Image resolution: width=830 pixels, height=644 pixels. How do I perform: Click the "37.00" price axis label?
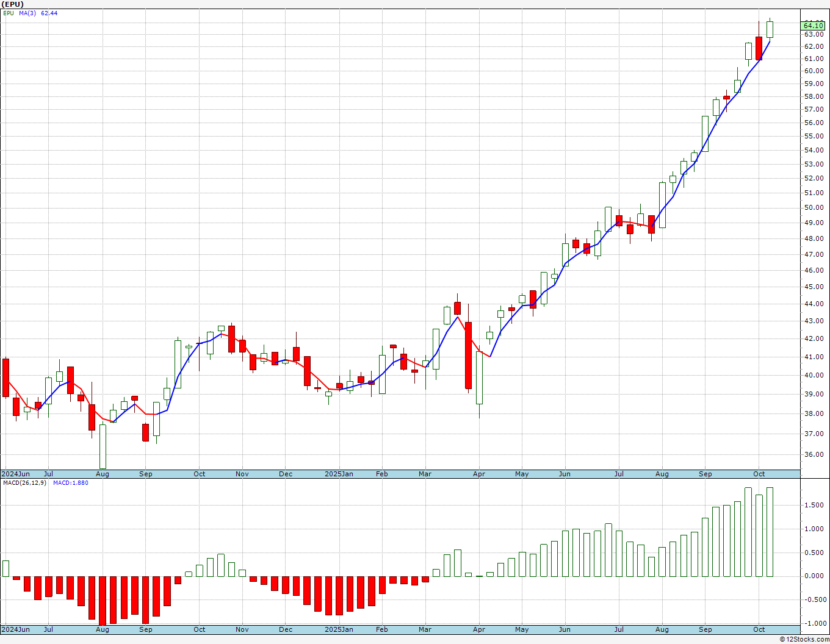point(814,434)
